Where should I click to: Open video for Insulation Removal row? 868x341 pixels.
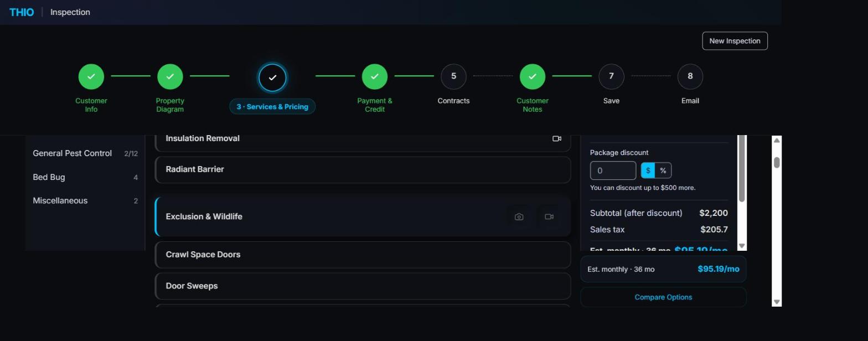tap(557, 138)
